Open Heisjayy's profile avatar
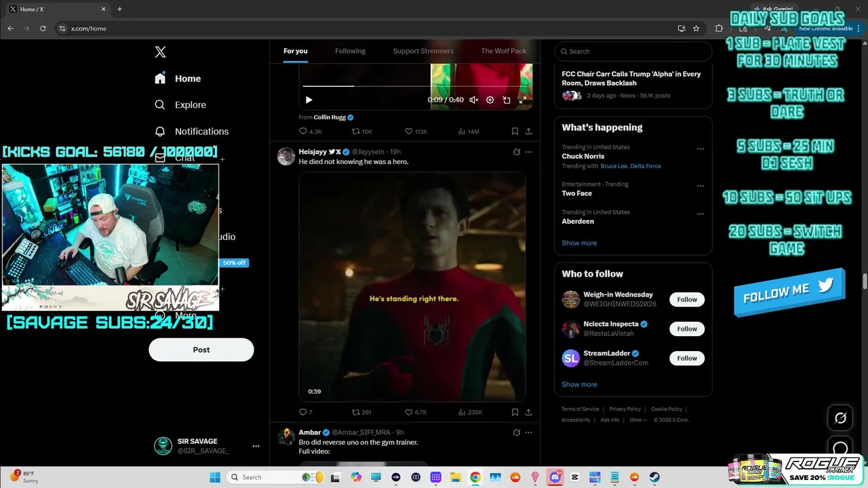 click(x=286, y=156)
